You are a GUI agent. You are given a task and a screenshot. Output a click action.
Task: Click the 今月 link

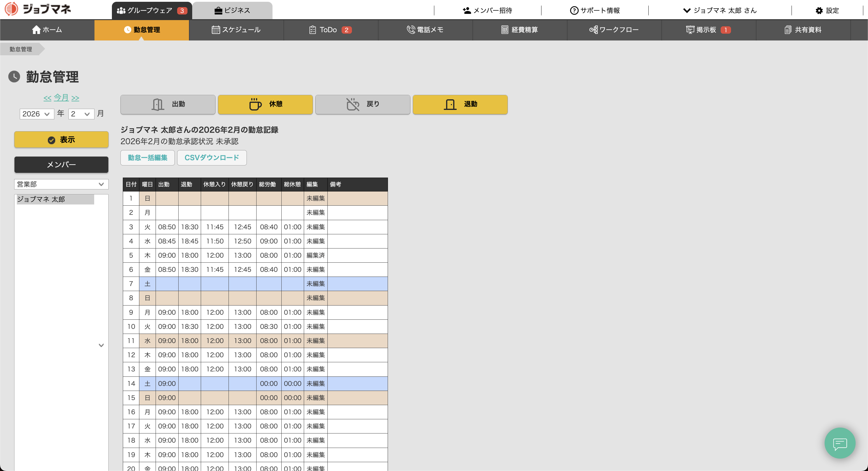coord(61,98)
